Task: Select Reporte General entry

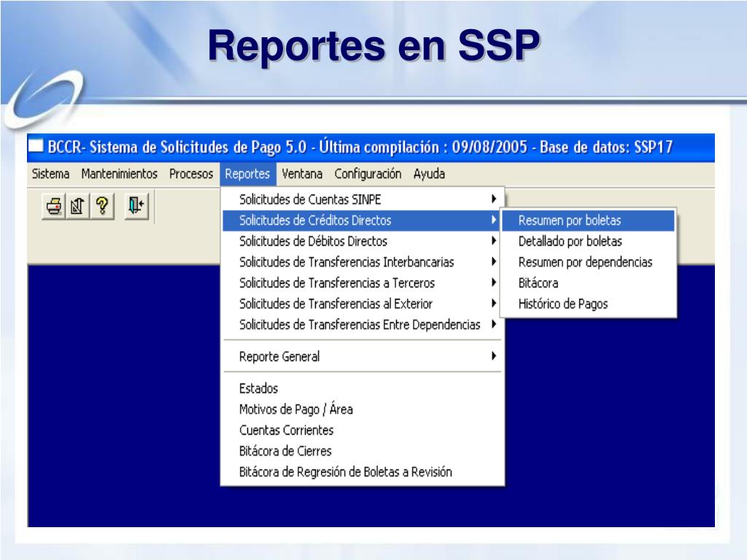Action: pos(363,356)
